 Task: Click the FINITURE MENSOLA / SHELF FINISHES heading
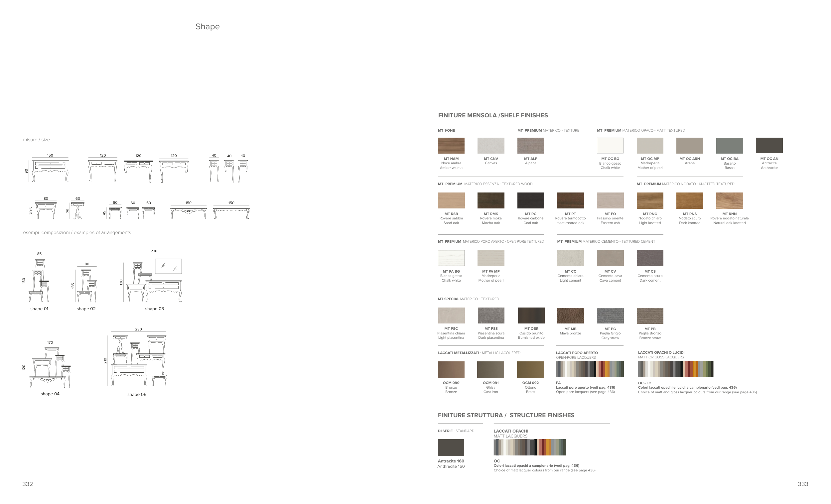(493, 115)
